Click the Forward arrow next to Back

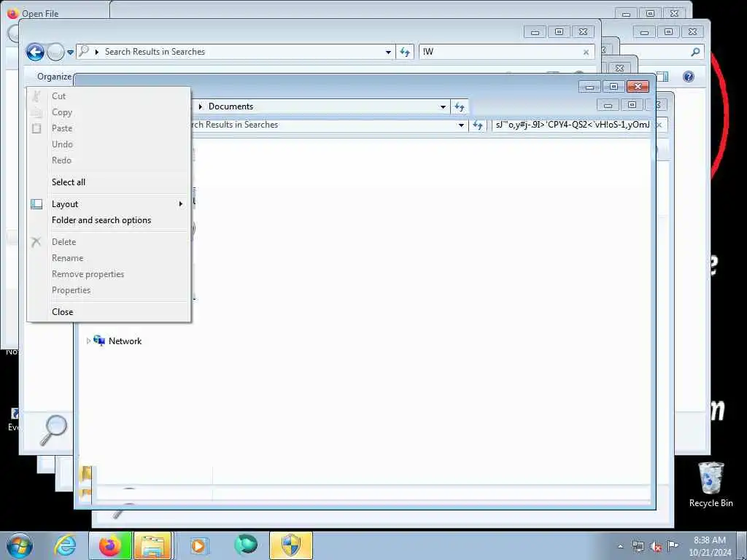pos(55,52)
